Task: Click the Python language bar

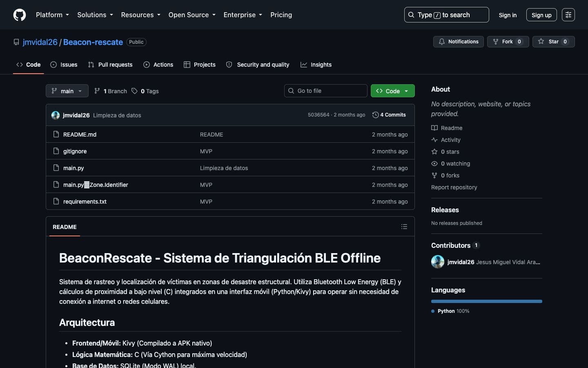Action: pos(487,301)
